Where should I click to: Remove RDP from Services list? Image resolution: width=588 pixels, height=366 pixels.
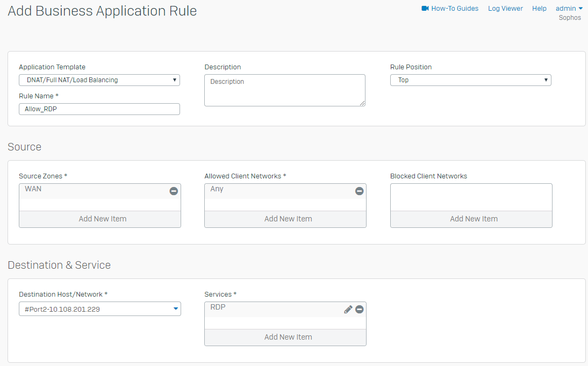pos(360,310)
